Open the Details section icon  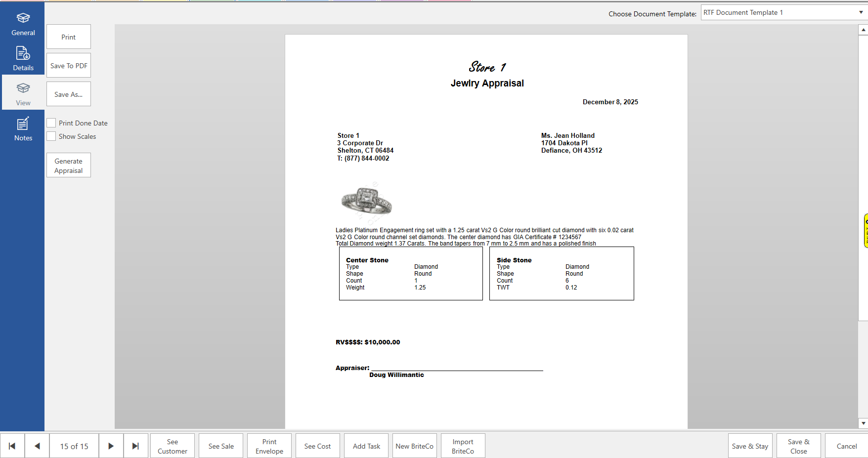point(23,53)
